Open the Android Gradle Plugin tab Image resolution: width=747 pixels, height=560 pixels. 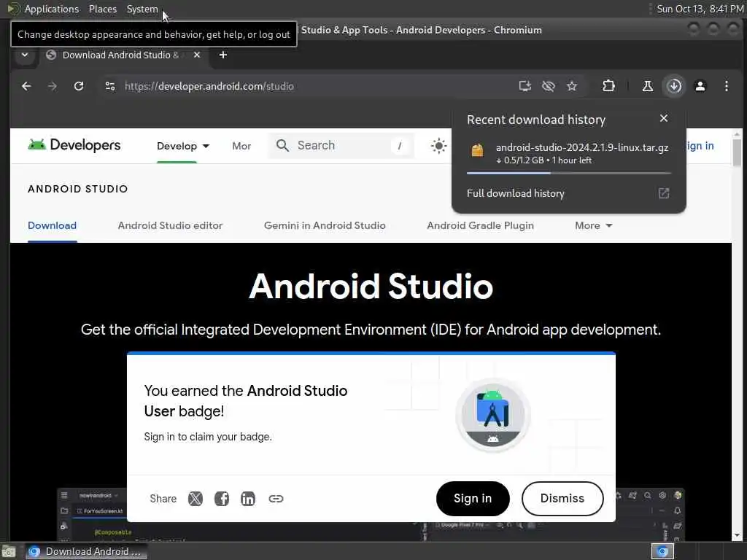tap(480, 225)
